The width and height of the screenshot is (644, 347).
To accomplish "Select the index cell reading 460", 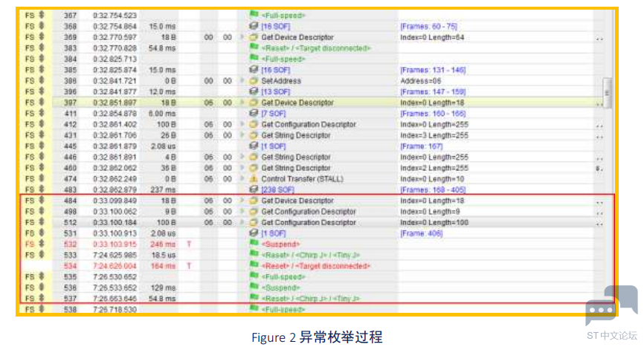I will tap(70, 168).
